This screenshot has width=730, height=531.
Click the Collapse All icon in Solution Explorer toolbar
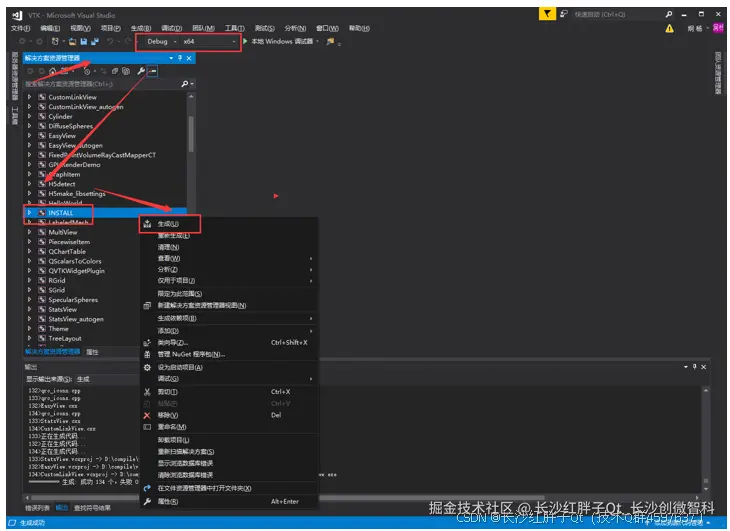pos(115,71)
